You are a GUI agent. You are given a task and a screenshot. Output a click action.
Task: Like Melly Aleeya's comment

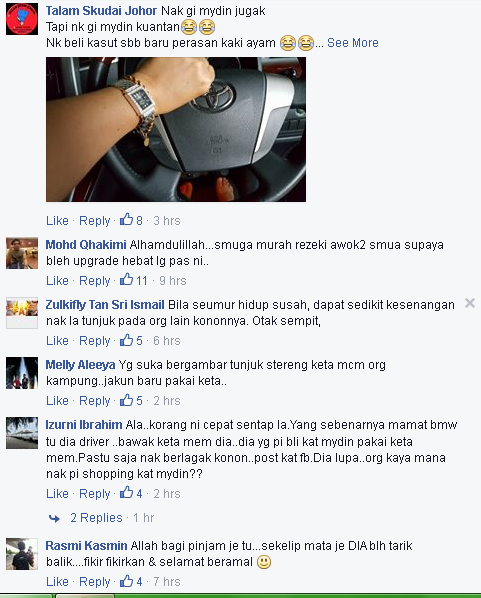pos(57,401)
